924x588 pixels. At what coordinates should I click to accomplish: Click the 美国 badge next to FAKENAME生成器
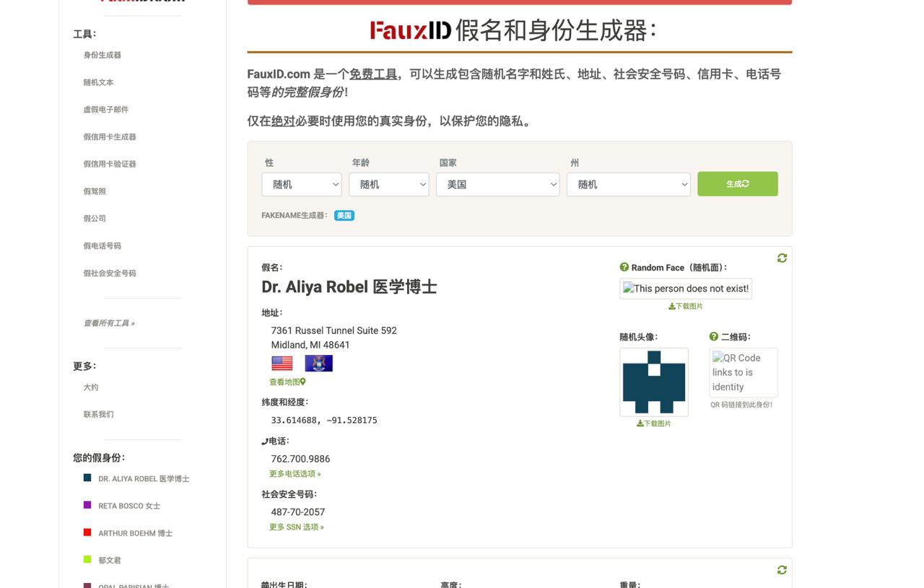(x=344, y=215)
